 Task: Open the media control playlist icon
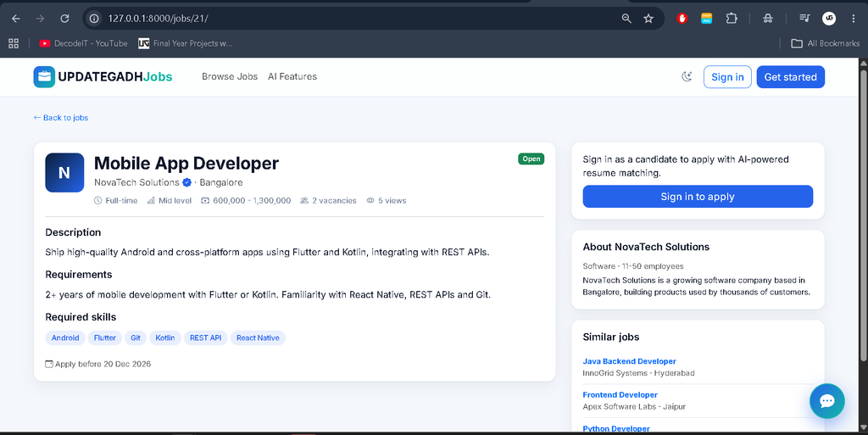coord(804,19)
